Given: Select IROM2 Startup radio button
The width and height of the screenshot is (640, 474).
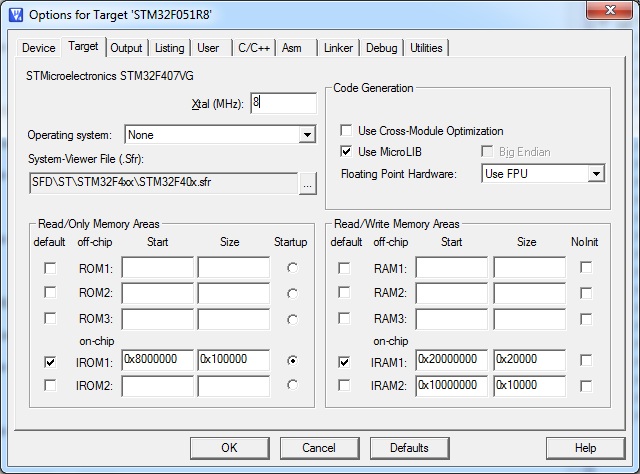Looking at the screenshot, I should coord(292,385).
